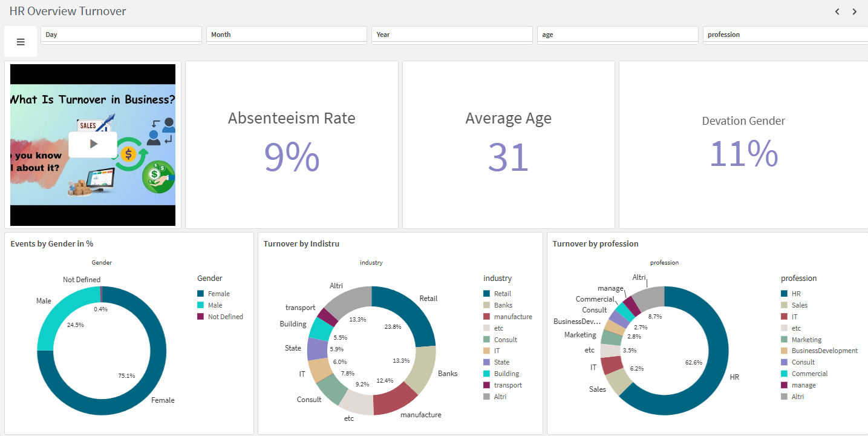Click the 'HR Overview Turnover' sheet title
This screenshot has width=868, height=436.
click(67, 11)
